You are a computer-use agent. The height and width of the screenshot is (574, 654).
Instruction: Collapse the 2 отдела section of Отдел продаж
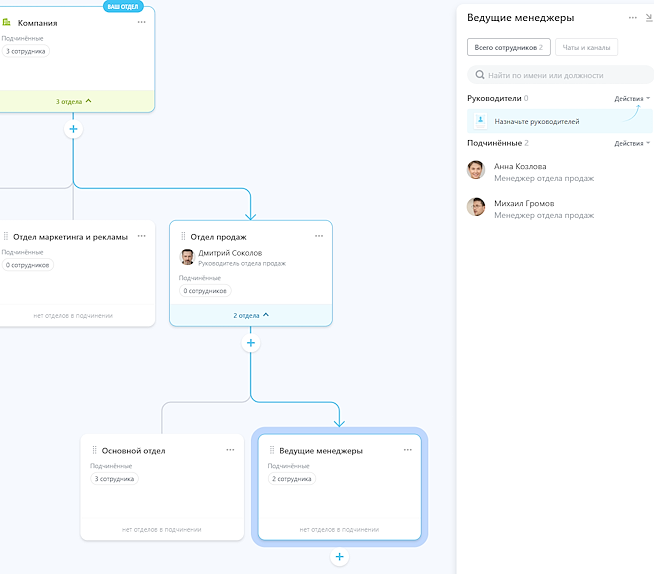coord(251,315)
